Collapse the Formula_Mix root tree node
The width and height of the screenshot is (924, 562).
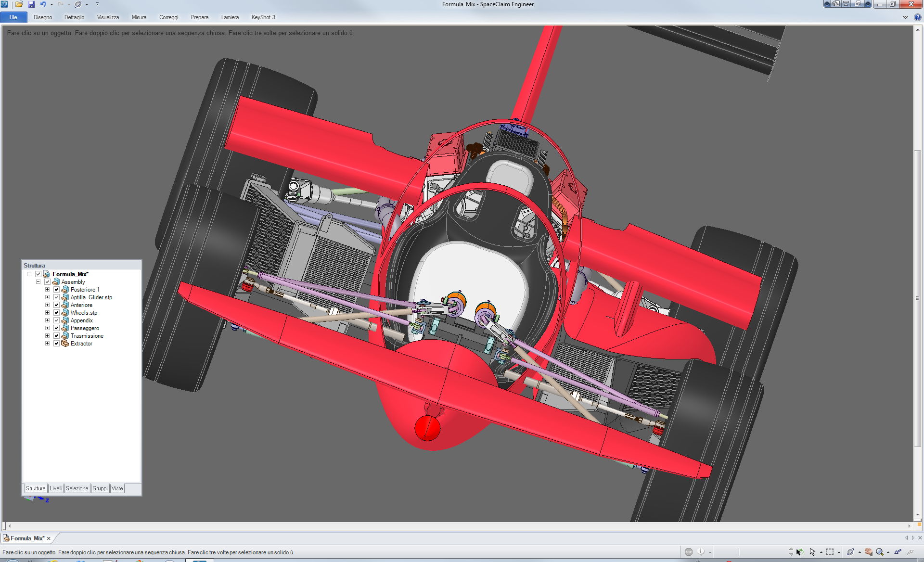29,274
